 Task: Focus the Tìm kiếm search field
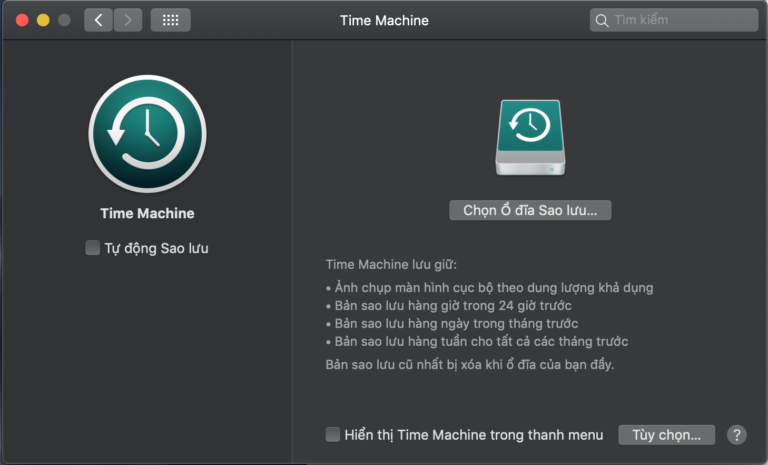pyautogui.click(x=674, y=20)
